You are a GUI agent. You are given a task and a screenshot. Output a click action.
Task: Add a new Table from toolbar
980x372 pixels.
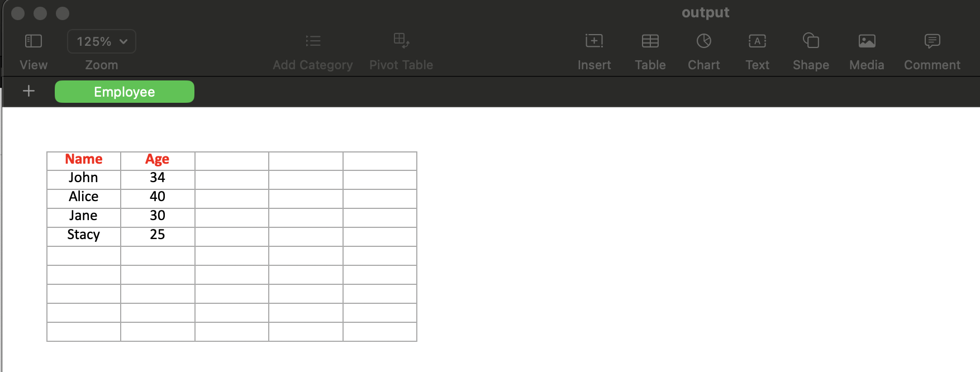(650, 41)
